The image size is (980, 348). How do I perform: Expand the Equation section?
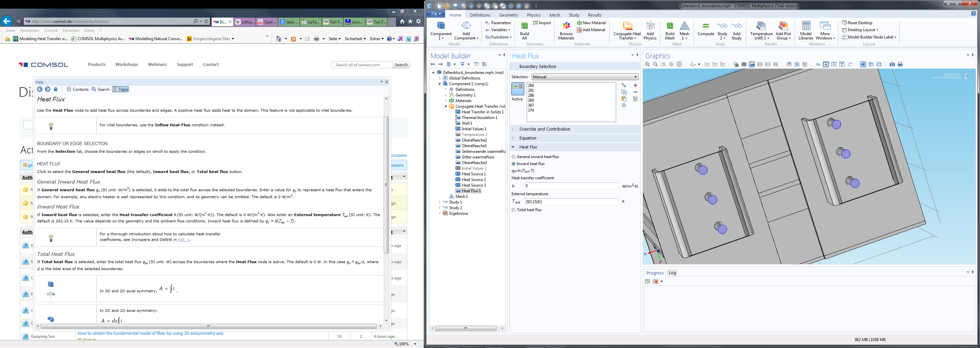coord(513,138)
